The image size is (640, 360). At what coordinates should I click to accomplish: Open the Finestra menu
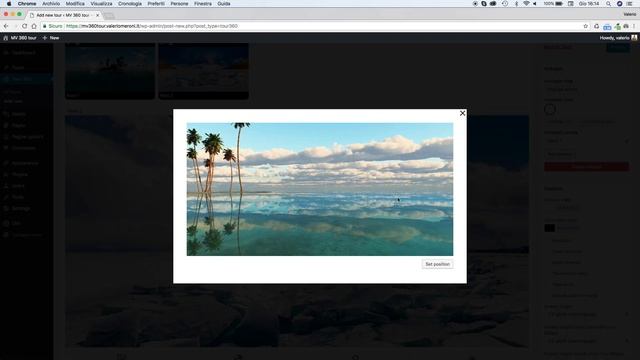pos(203,3)
